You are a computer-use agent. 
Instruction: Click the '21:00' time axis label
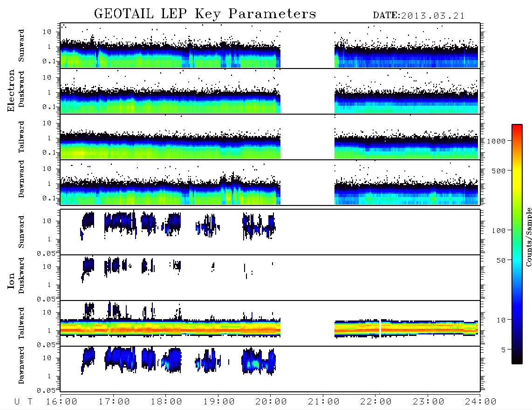(x=324, y=402)
